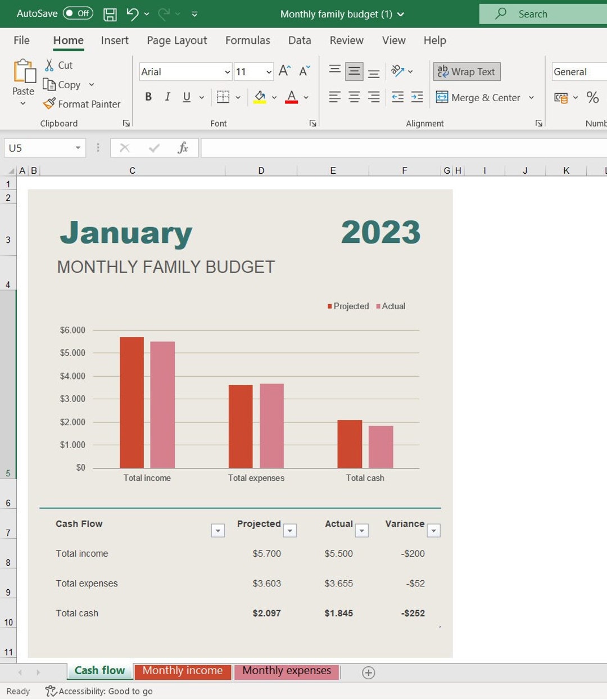Viewport: 607px width, 700px height.
Task: Pick red from the Font Color swatch
Action: click(x=291, y=97)
